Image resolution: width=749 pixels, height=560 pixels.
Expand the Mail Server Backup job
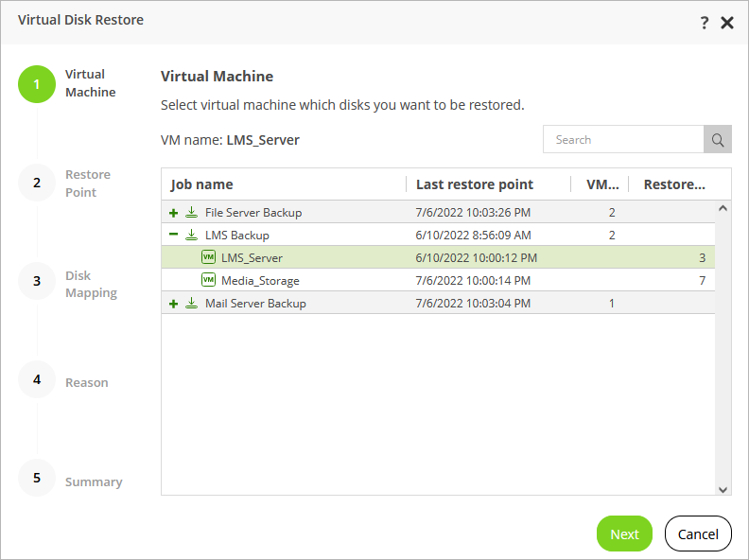(x=173, y=304)
